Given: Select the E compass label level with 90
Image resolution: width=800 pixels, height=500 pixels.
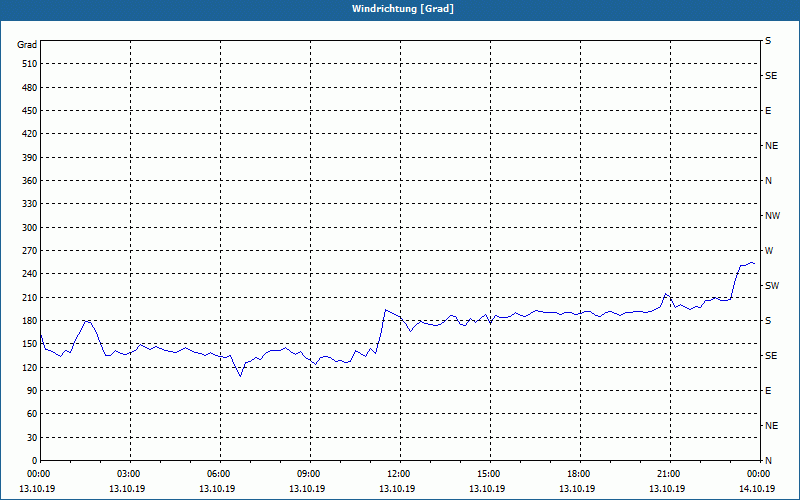Looking at the screenshot, I should [x=768, y=391].
